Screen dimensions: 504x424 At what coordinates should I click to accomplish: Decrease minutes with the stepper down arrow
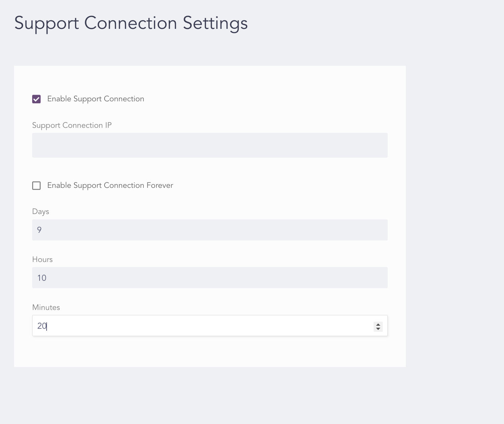[x=378, y=328]
